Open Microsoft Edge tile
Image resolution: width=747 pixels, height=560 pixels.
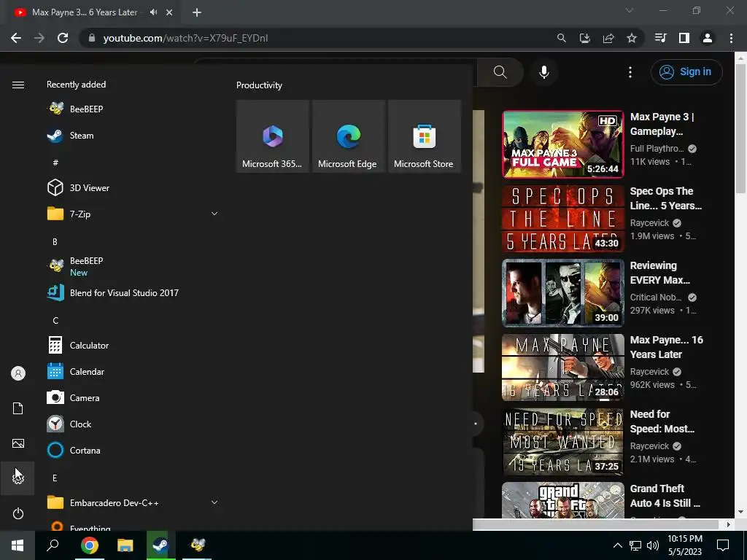point(348,136)
